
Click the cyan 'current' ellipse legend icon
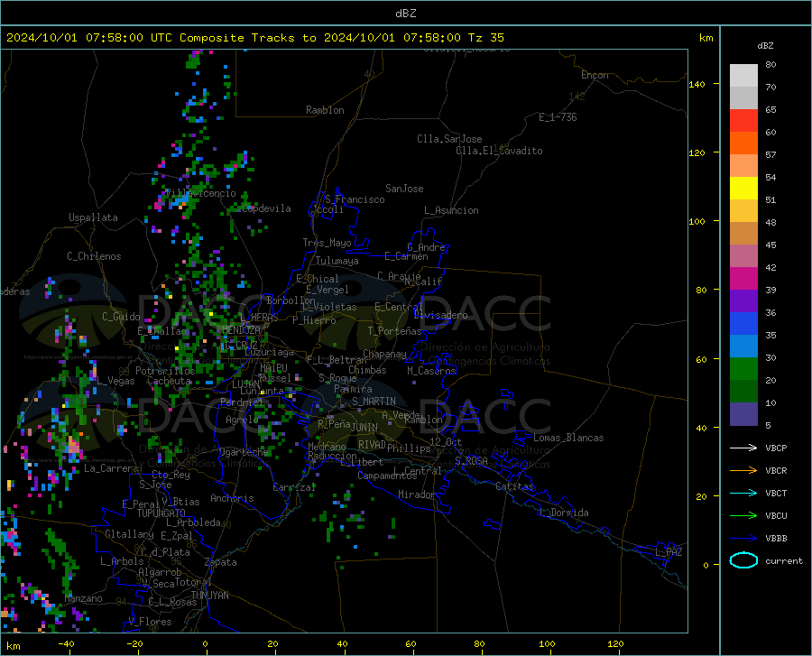743,560
